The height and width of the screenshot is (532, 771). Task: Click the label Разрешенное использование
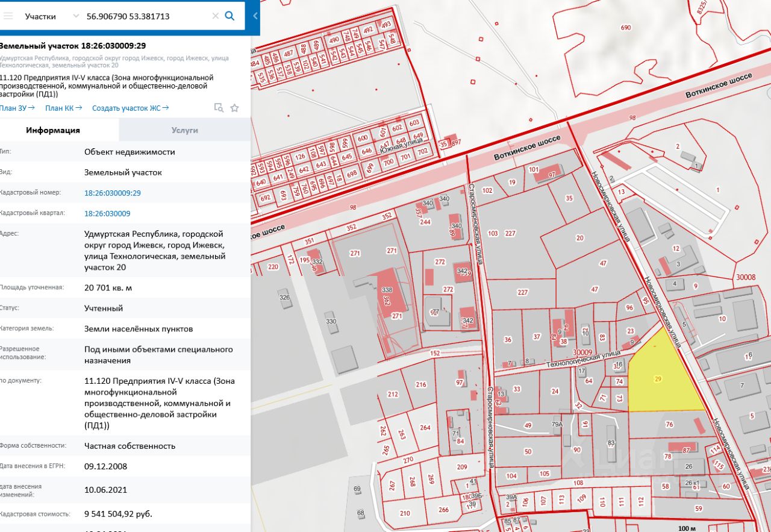click(x=20, y=353)
